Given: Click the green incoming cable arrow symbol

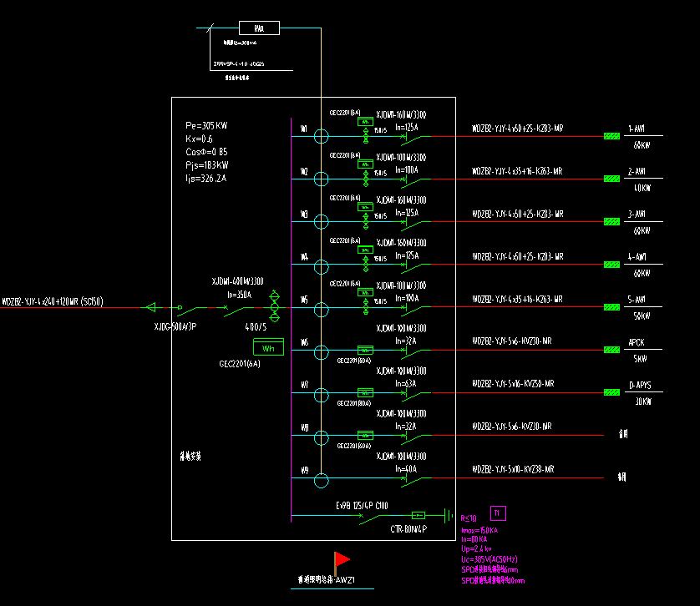Looking at the screenshot, I should [x=151, y=307].
